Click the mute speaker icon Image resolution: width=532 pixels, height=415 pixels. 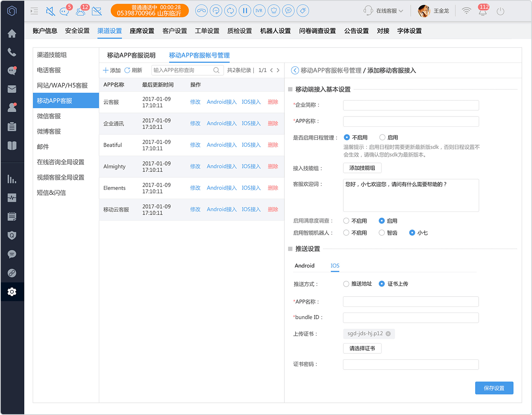[x=50, y=11]
